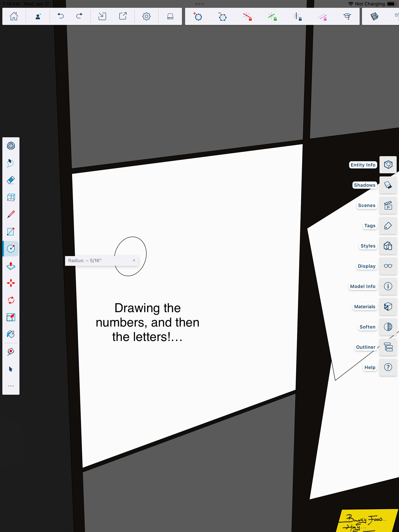Select the Move tool

(11, 283)
